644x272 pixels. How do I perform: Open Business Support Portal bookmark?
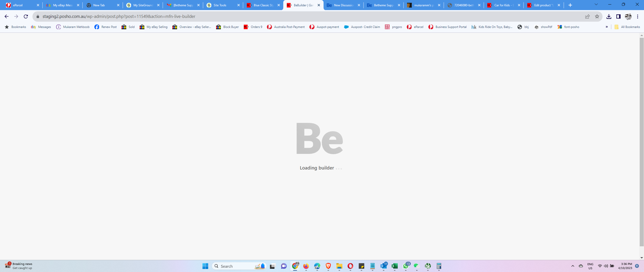click(x=448, y=27)
